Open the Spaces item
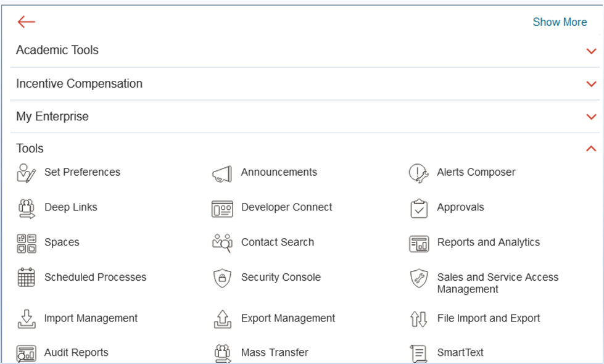Screen dimensions: 604x364 coord(62,242)
